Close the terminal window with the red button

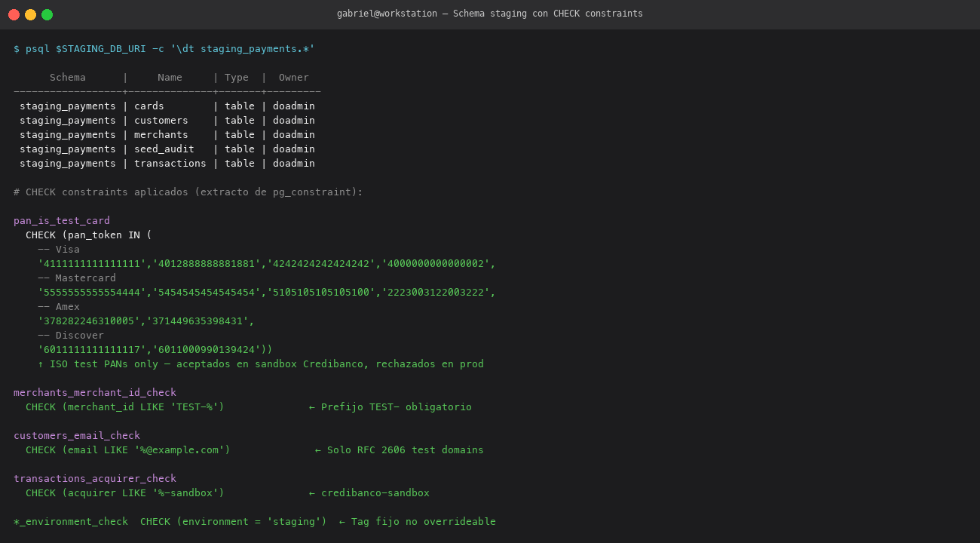[x=14, y=14]
